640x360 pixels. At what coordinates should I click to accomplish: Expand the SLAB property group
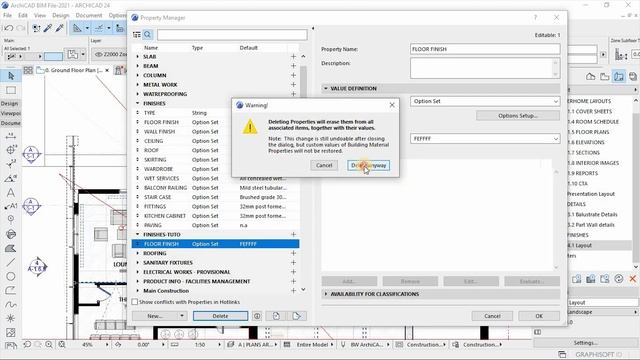point(138,56)
